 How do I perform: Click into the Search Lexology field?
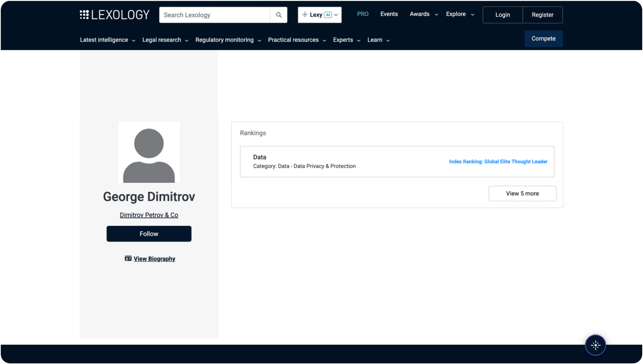[214, 15]
